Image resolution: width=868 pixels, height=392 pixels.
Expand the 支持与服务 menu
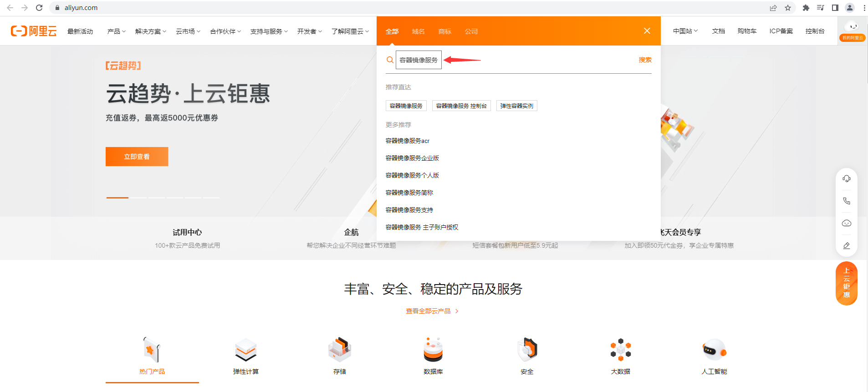click(269, 31)
